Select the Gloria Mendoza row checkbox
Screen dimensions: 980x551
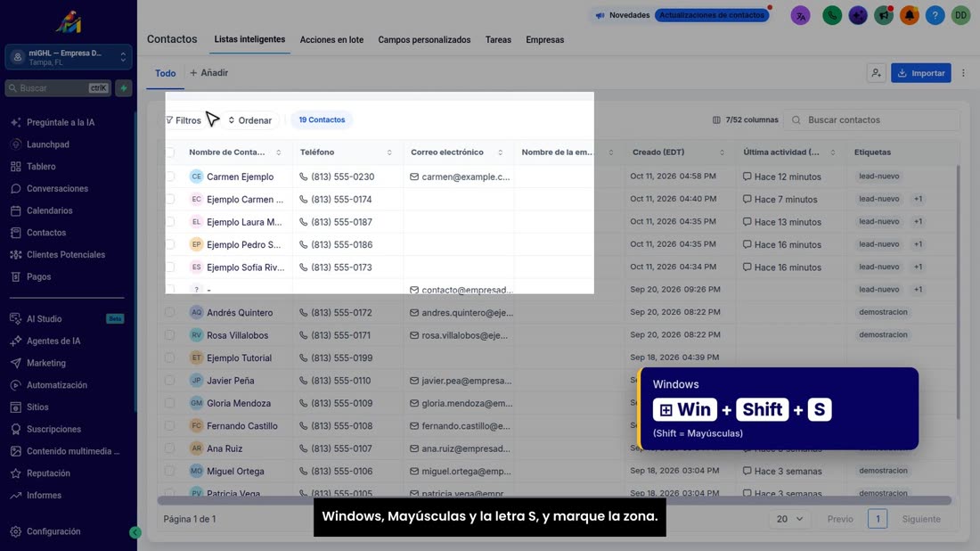click(x=170, y=403)
